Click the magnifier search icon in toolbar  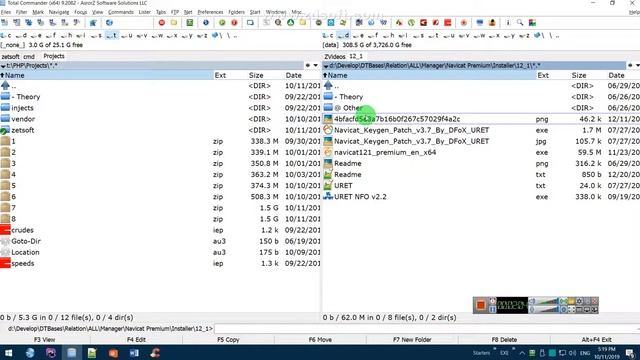[x=520, y=23]
